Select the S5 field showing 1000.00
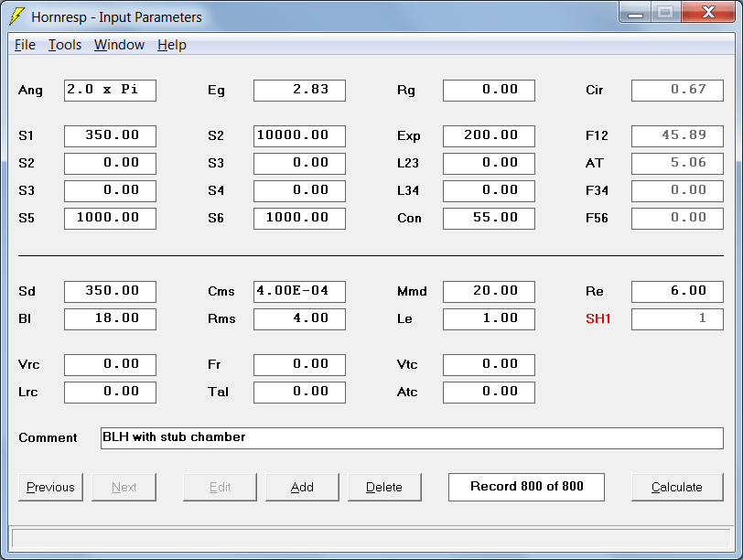 tap(110, 219)
